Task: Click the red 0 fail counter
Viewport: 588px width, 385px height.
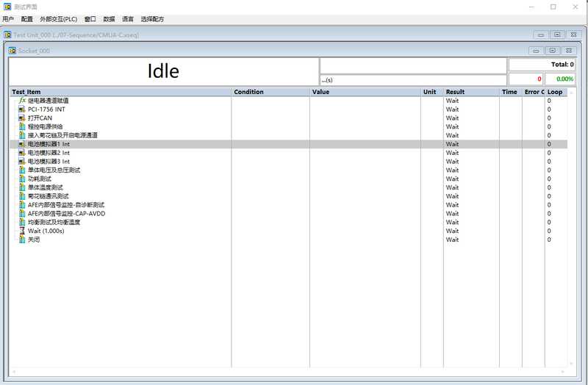Action: tap(526, 79)
